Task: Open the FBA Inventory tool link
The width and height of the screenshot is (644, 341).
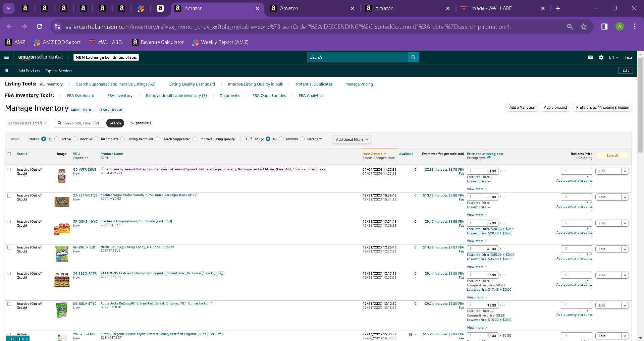Action: tap(120, 96)
